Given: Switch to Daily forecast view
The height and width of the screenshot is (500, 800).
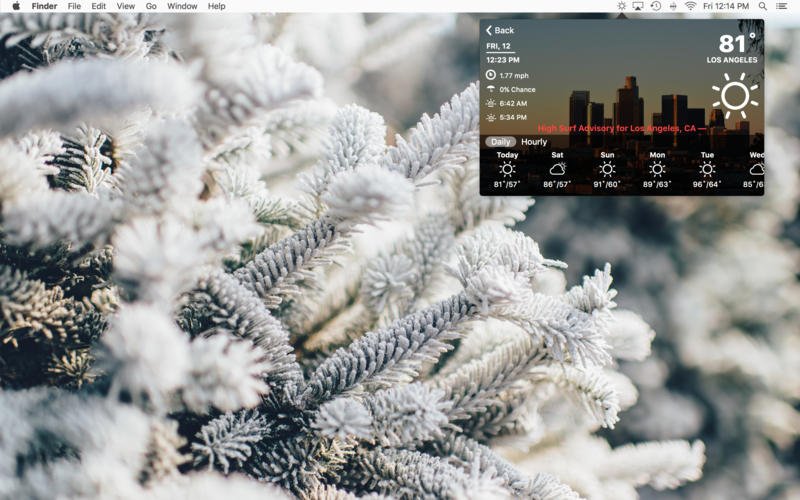Looking at the screenshot, I should pos(501,142).
